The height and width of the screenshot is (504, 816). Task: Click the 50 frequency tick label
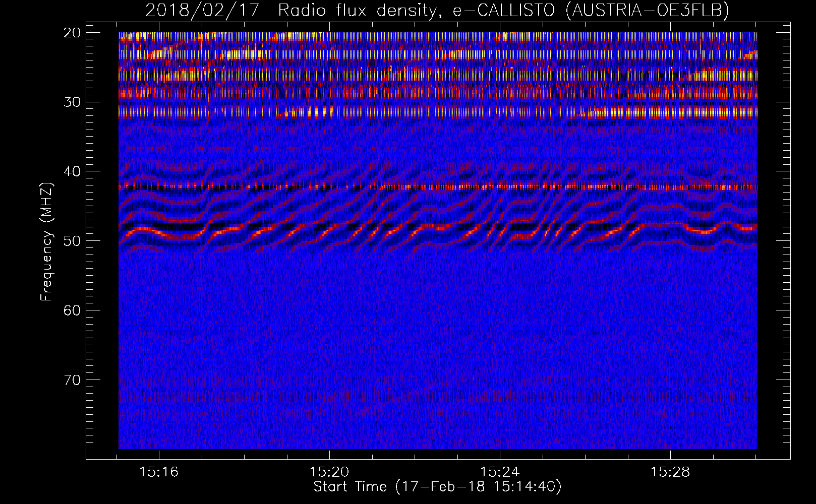(x=73, y=241)
